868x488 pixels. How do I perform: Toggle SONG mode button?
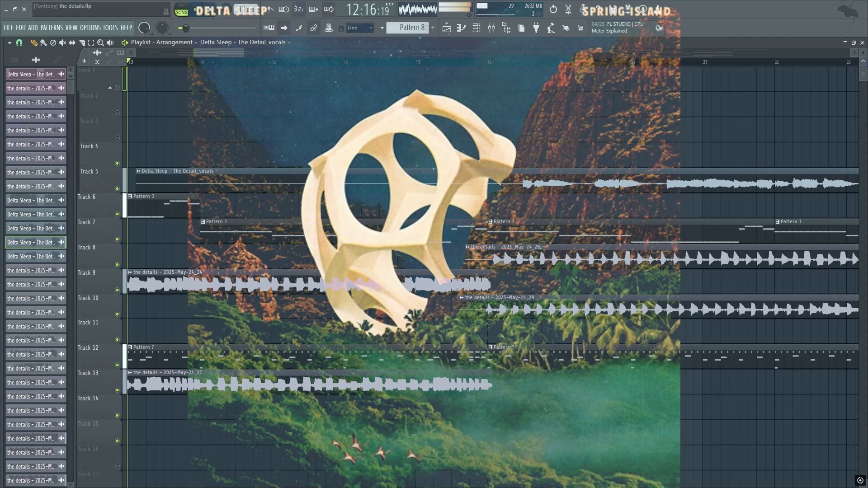(181, 12)
